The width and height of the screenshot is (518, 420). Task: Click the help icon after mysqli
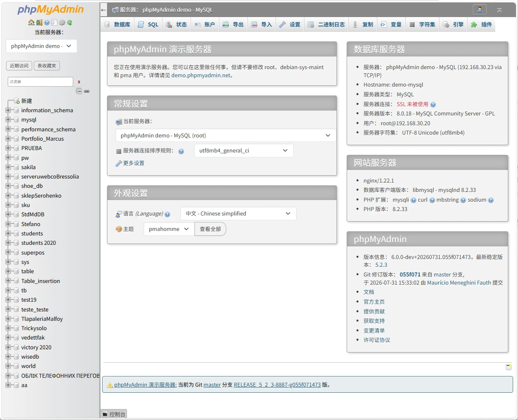click(413, 200)
